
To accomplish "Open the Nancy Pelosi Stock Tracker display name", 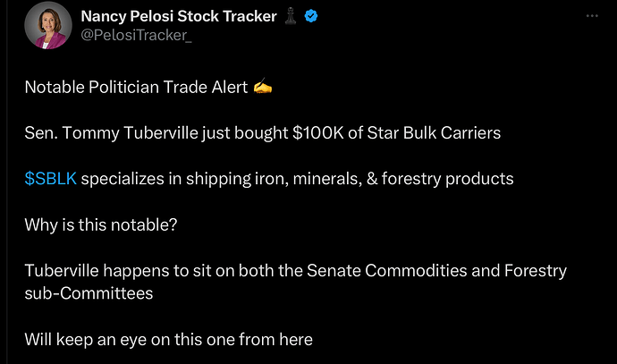I will (179, 16).
